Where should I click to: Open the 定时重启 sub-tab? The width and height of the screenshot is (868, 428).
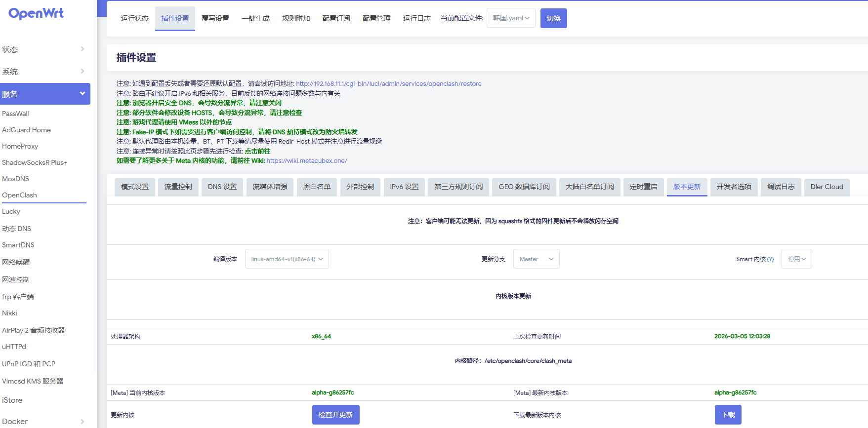click(644, 187)
